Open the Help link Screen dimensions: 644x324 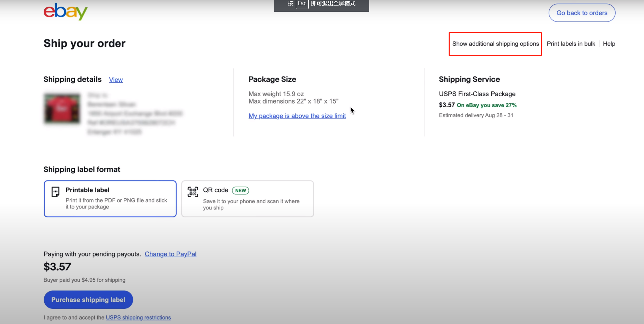pyautogui.click(x=609, y=44)
